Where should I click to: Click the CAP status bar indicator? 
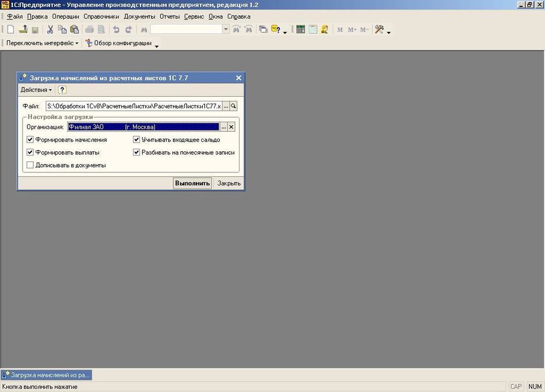[516, 386]
